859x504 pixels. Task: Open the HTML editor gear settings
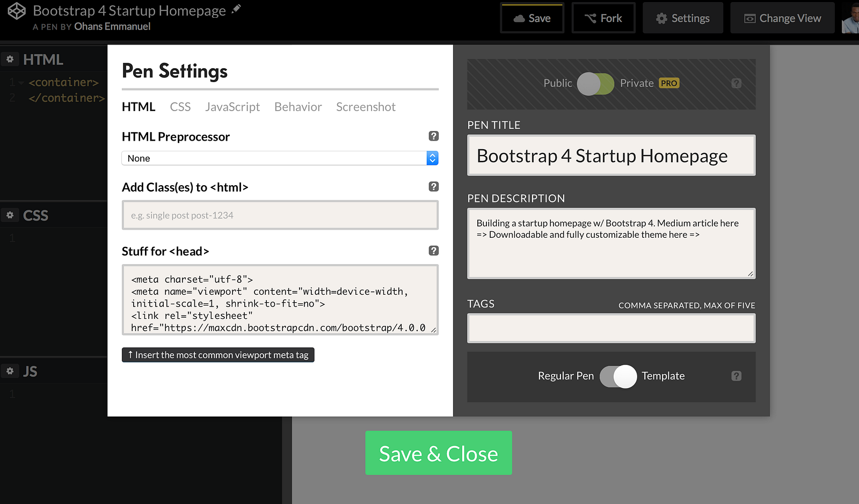coord(10,59)
